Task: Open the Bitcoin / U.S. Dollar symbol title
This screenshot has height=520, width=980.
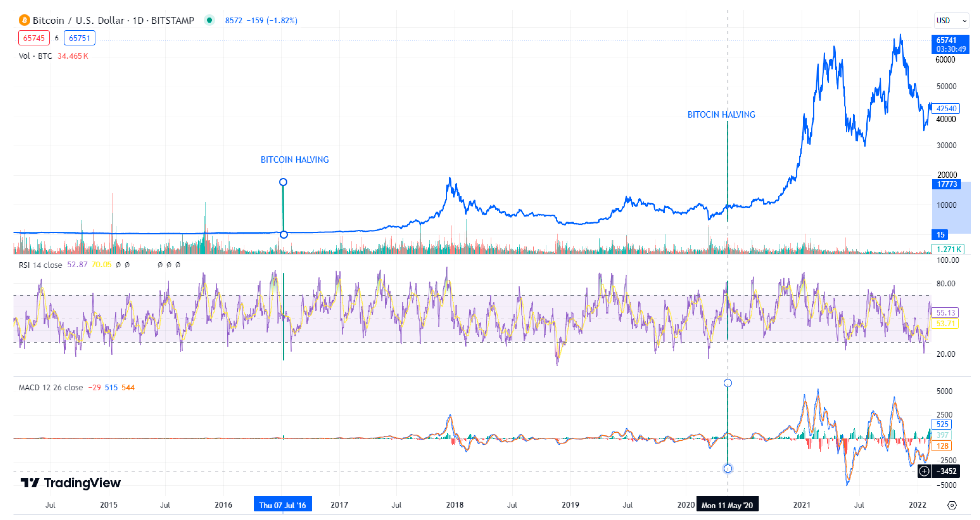Action: click(113, 20)
